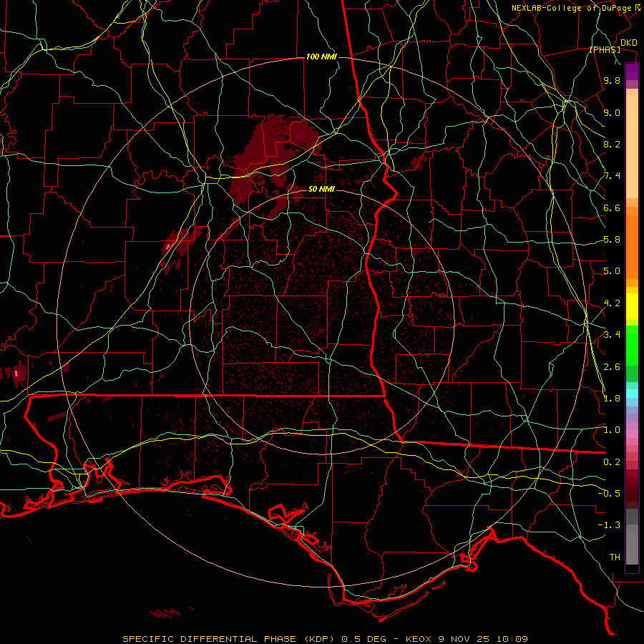Pick the bright yellow segment of color bar

click(x=632, y=306)
